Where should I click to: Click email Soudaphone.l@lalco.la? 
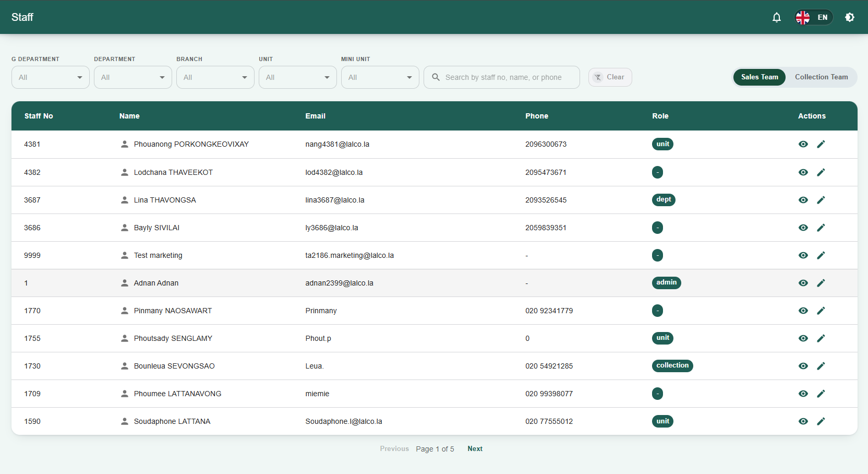[344, 421]
